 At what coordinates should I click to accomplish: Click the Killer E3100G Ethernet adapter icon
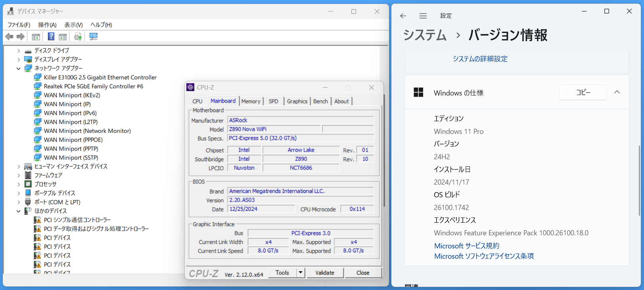tap(38, 77)
